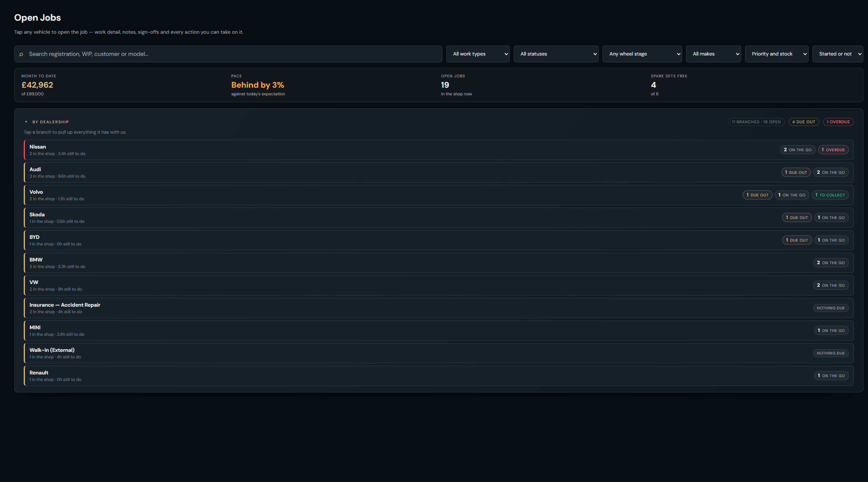Click Renault's 1 On The Go badge

click(x=831, y=376)
